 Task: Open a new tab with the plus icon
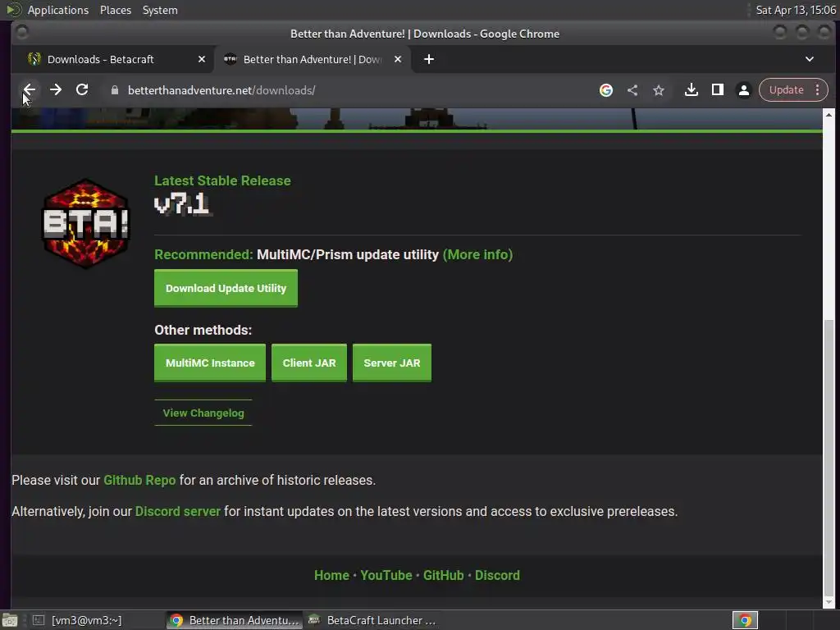[429, 59]
